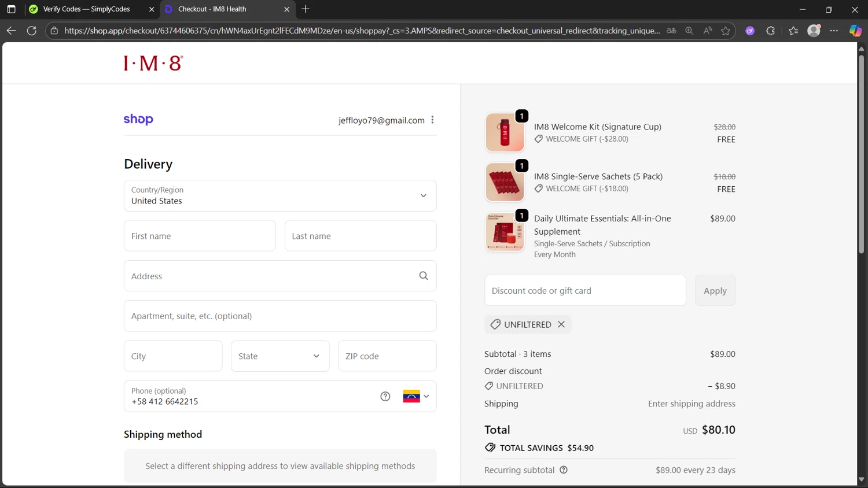This screenshot has width=868, height=488.
Task: Open the browser settings and more menu
Action: [x=834, y=31]
